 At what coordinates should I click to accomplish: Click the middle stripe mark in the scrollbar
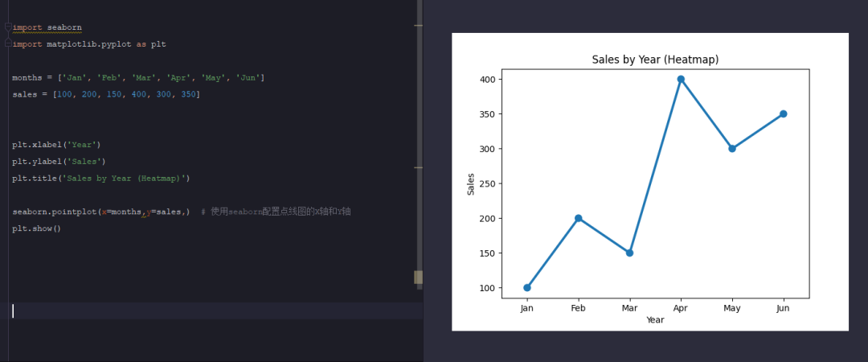pos(418,167)
